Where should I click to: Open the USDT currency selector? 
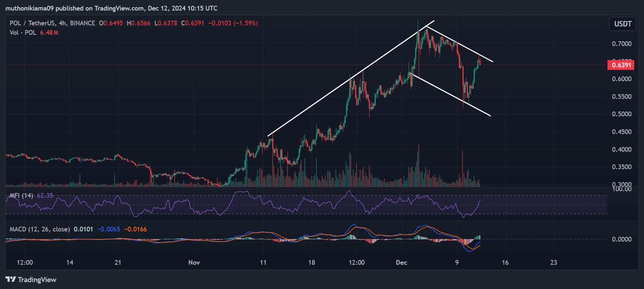(622, 24)
